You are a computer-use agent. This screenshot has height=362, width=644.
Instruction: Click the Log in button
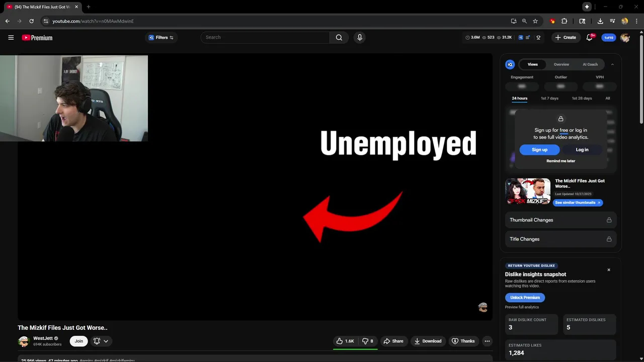(582, 150)
